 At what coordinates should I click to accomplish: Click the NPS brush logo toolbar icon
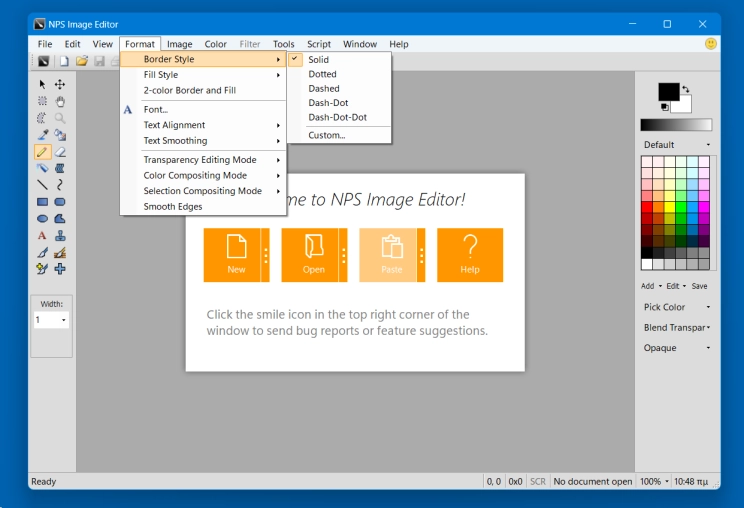click(43, 61)
